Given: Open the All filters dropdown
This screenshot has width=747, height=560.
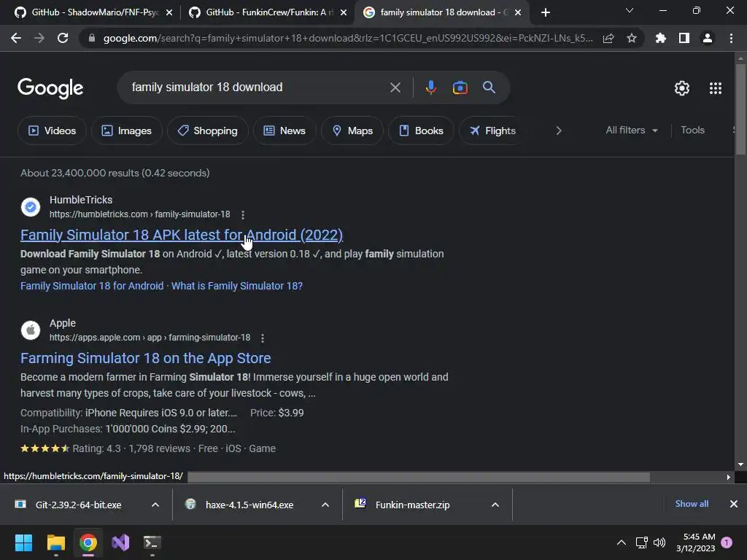Looking at the screenshot, I should coord(632,130).
